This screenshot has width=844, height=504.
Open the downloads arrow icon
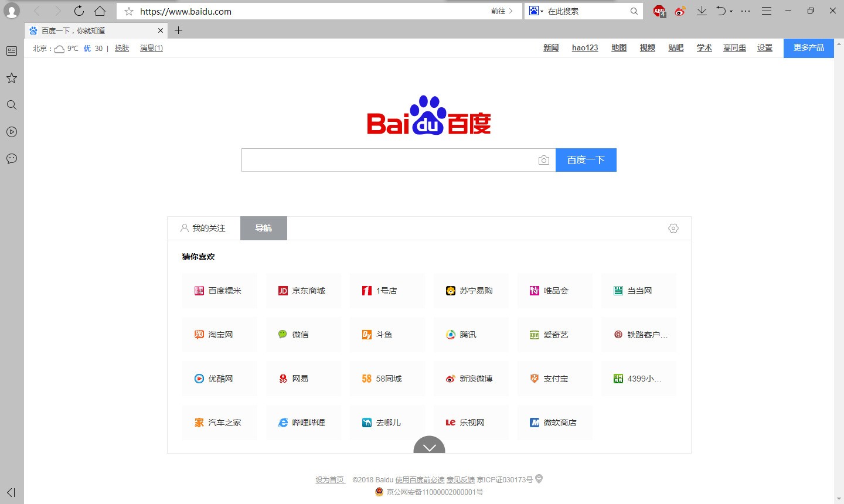(702, 11)
